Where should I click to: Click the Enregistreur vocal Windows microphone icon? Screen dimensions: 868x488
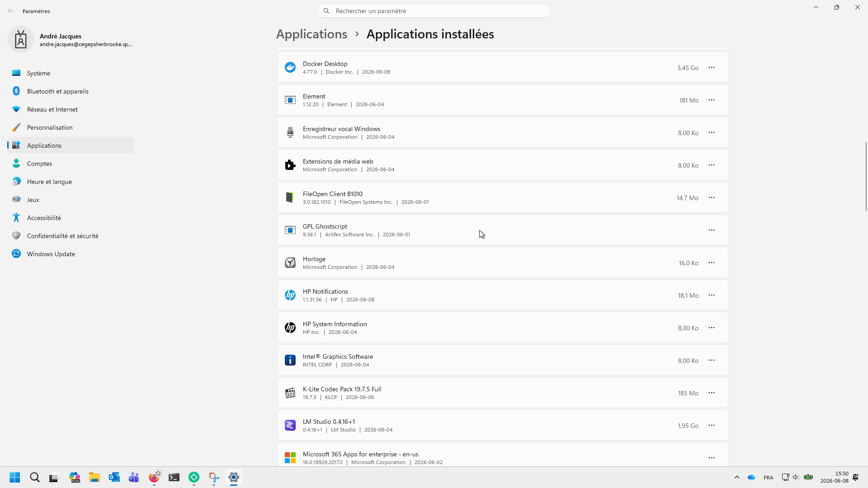pos(290,132)
